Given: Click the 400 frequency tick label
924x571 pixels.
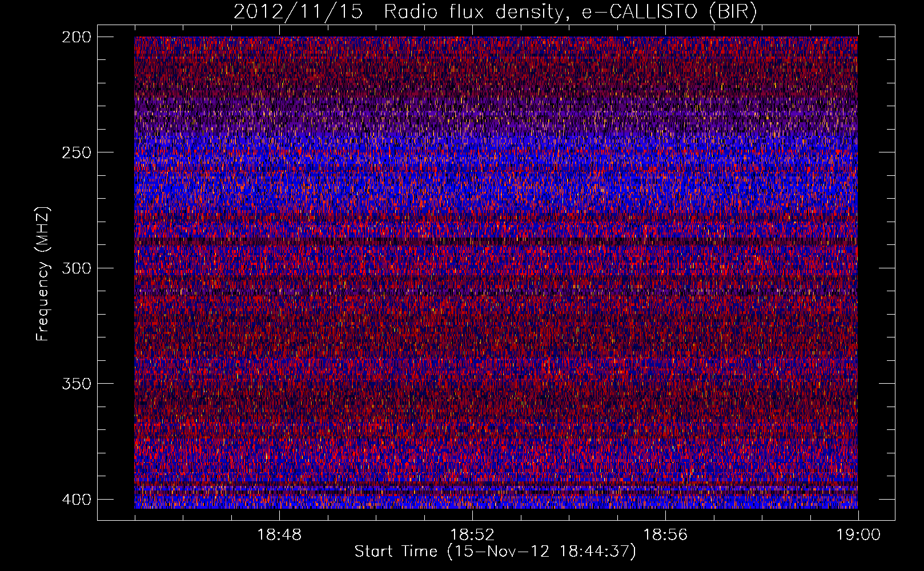Looking at the screenshot, I should [76, 500].
